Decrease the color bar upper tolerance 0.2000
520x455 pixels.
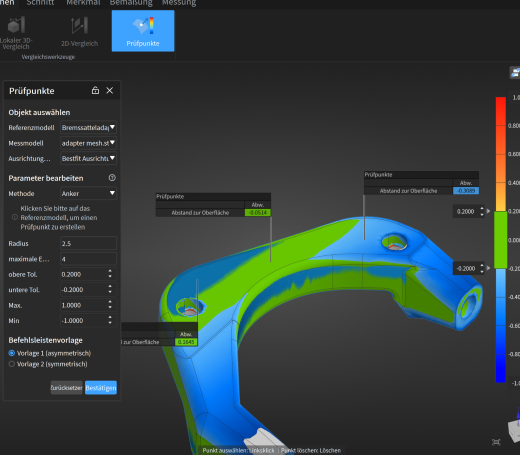click(x=482, y=214)
